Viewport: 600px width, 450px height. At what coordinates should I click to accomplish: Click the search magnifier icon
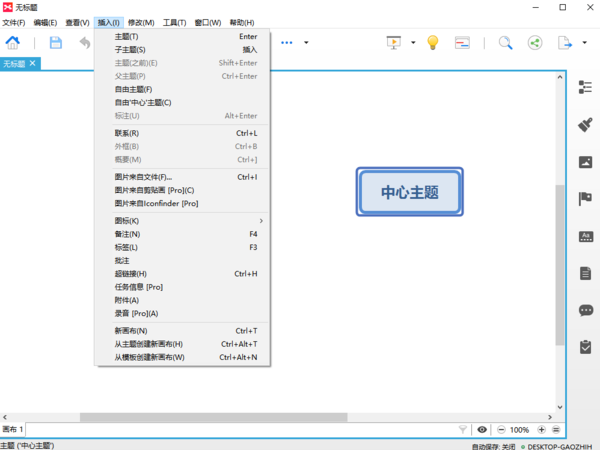coord(505,42)
